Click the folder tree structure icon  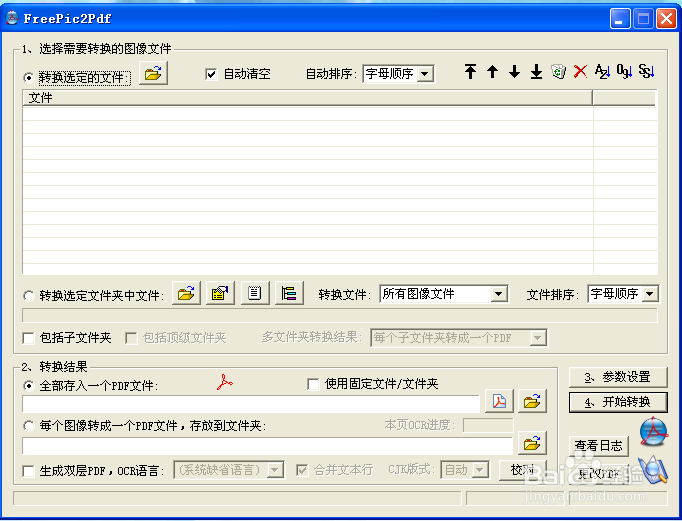pos(289,293)
